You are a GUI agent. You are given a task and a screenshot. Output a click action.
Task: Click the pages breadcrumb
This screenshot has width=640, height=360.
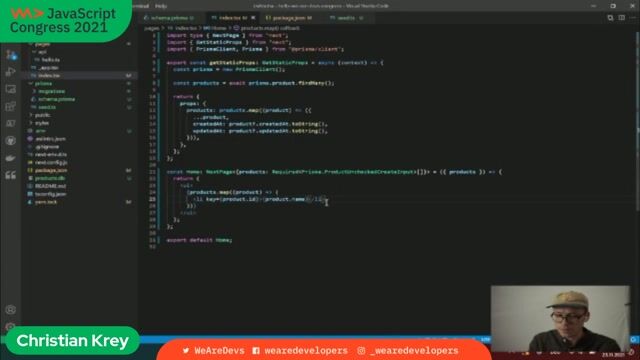point(151,28)
